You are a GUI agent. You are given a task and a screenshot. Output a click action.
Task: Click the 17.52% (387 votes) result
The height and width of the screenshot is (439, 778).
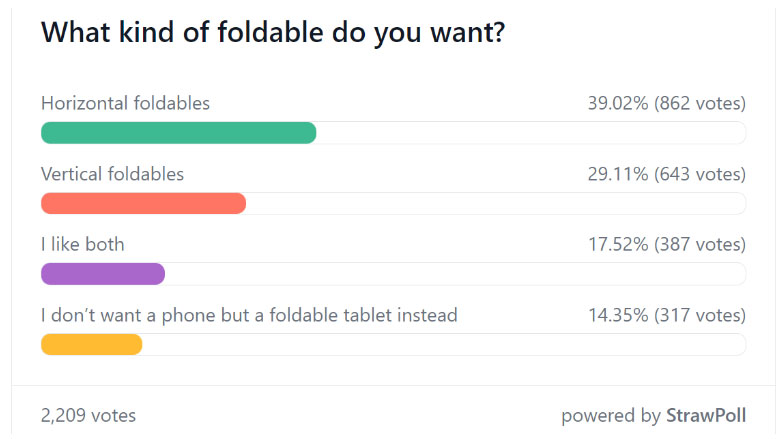(x=666, y=244)
